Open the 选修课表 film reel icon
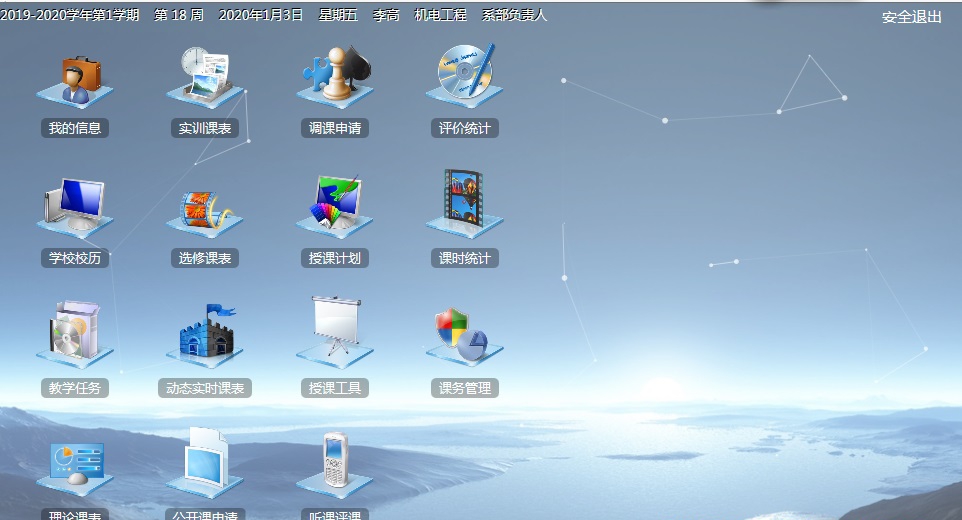The width and height of the screenshot is (962, 520). (205, 213)
